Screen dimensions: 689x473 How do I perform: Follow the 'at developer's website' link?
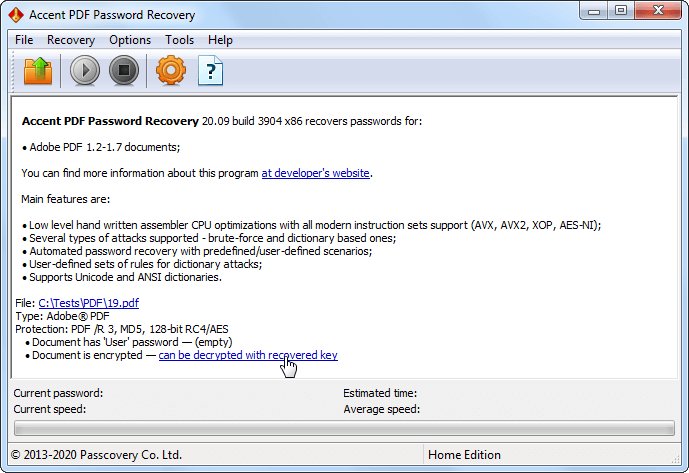(315, 173)
